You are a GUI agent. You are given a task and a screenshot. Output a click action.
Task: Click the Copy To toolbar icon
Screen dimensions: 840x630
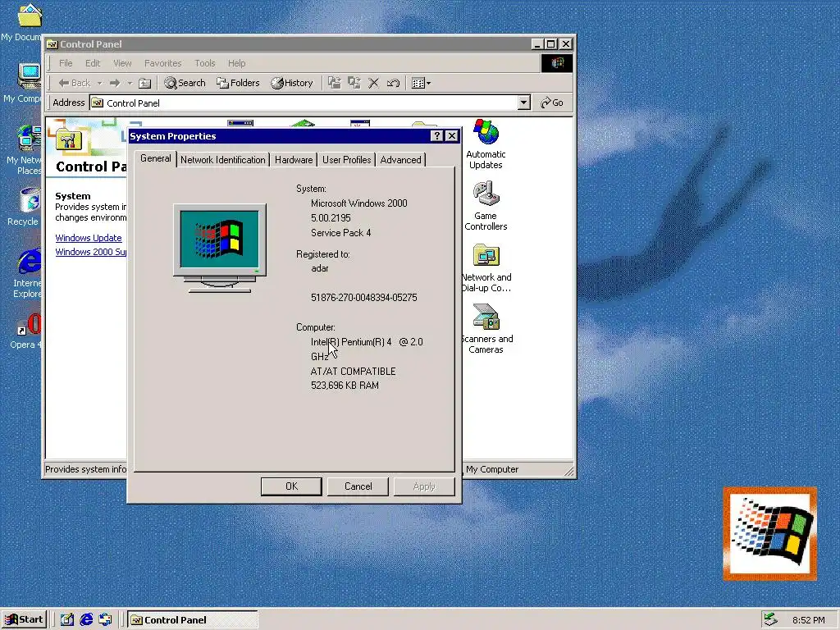(354, 83)
